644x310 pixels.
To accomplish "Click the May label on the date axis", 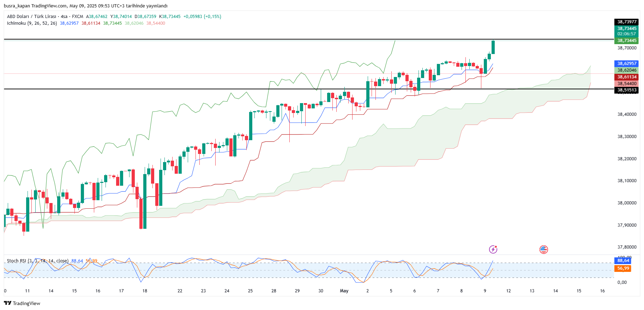I will (344, 291).
